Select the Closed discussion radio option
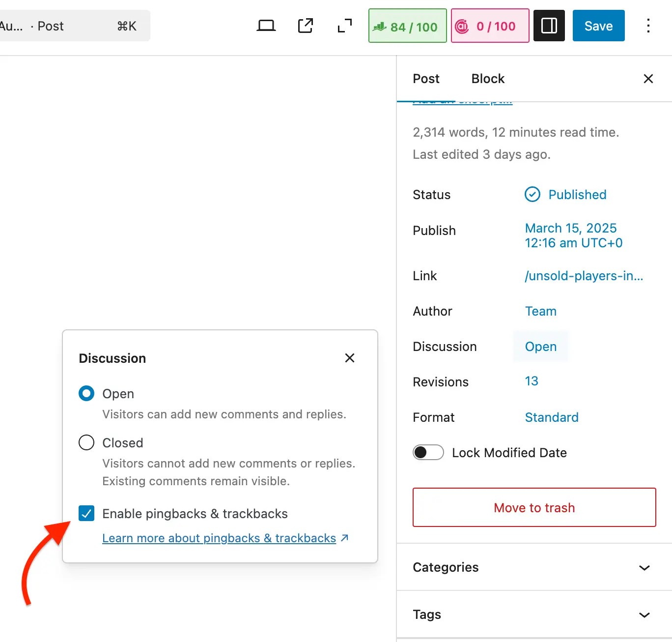Viewport: 672px width, 642px height. pos(86,442)
